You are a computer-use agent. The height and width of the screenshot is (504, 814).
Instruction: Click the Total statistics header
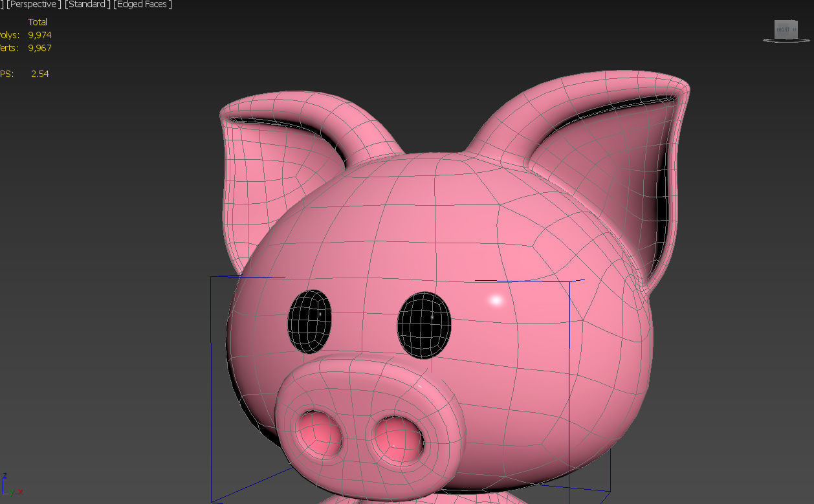point(38,22)
